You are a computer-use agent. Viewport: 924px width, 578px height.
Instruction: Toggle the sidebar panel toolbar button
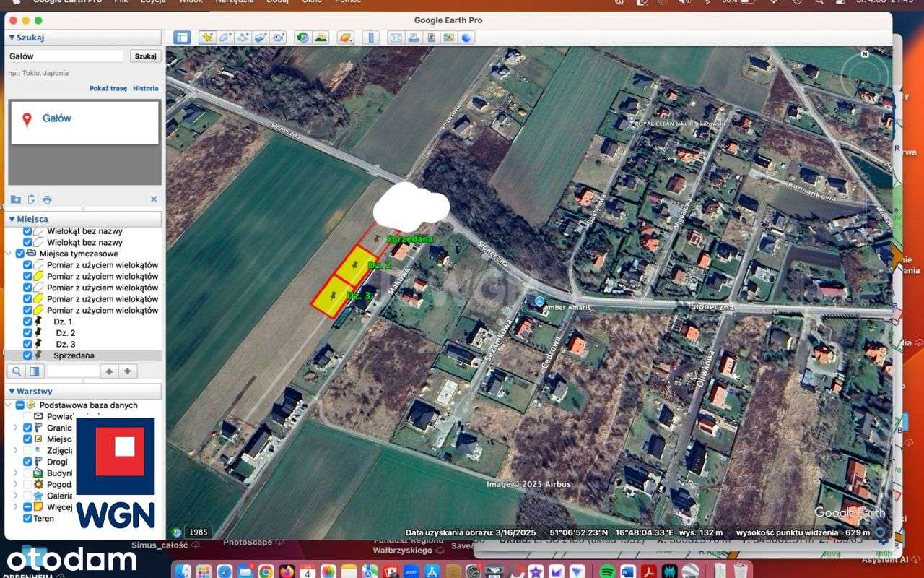(182, 37)
